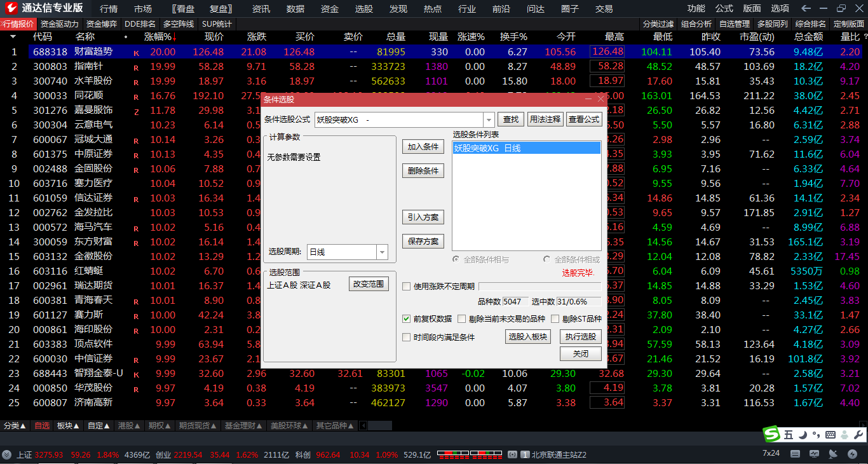Enable 时间段内满足条件 checkbox
Viewport: 868px width, 464px height.
[x=407, y=338]
